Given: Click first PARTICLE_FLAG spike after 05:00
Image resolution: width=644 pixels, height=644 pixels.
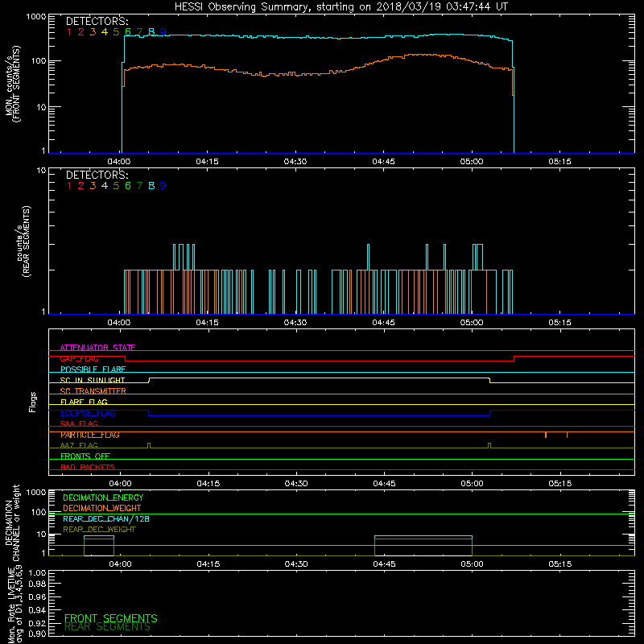Looking at the screenshot, I should (546, 435).
